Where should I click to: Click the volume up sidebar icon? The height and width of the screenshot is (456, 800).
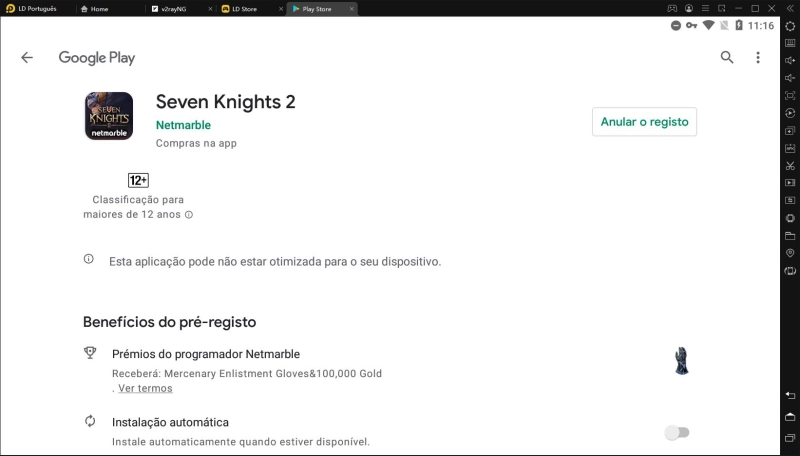(x=790, y=61)
